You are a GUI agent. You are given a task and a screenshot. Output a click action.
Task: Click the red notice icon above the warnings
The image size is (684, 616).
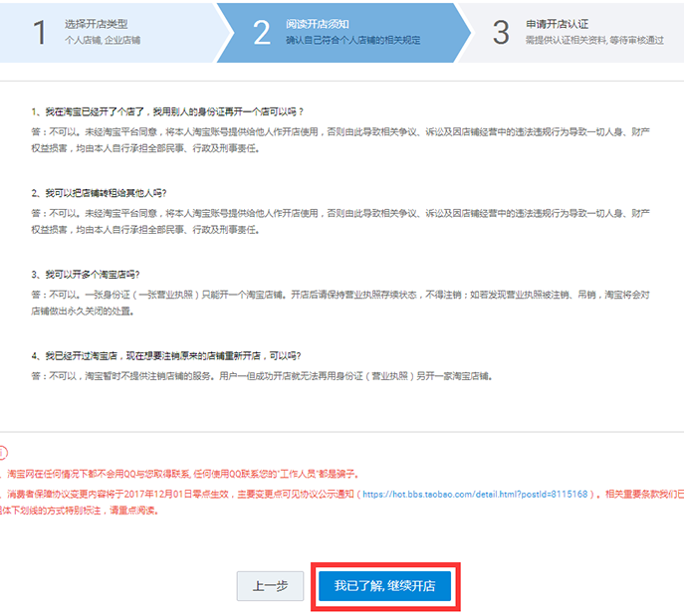3,453
